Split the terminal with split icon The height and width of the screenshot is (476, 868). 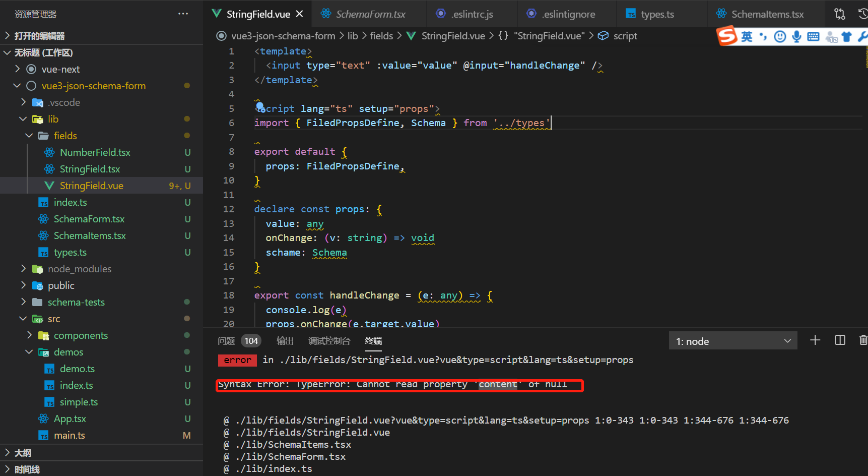point(840,340)
